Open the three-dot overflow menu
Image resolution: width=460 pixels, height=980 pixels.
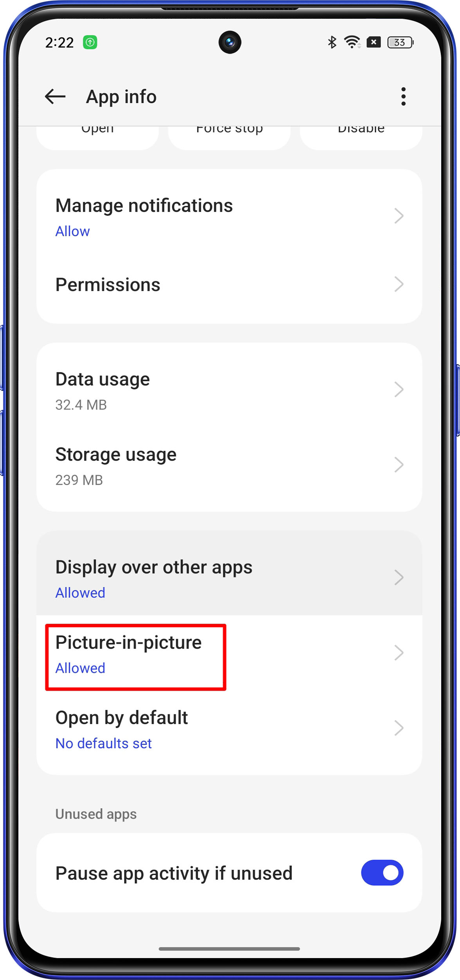tap(403, 96)
